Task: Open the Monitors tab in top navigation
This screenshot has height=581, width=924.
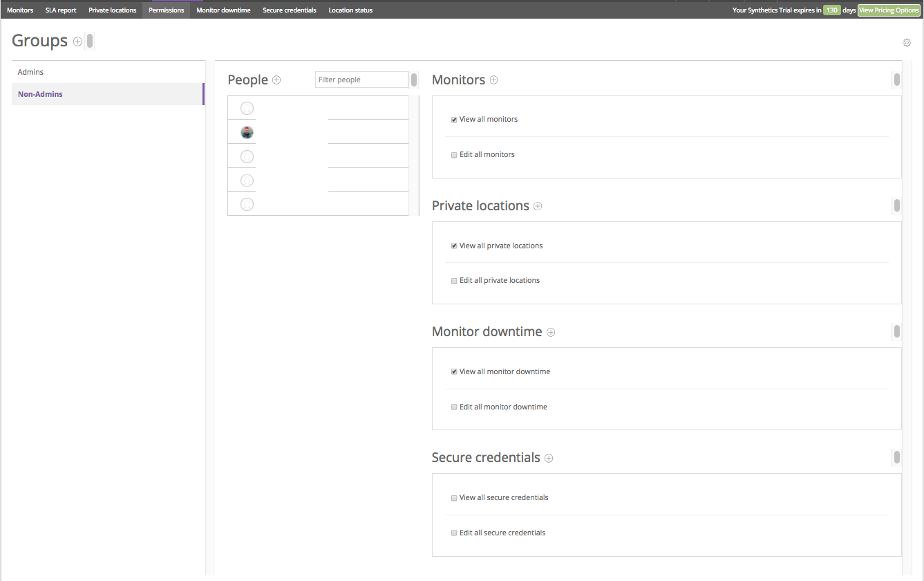Action: point(20,10)
